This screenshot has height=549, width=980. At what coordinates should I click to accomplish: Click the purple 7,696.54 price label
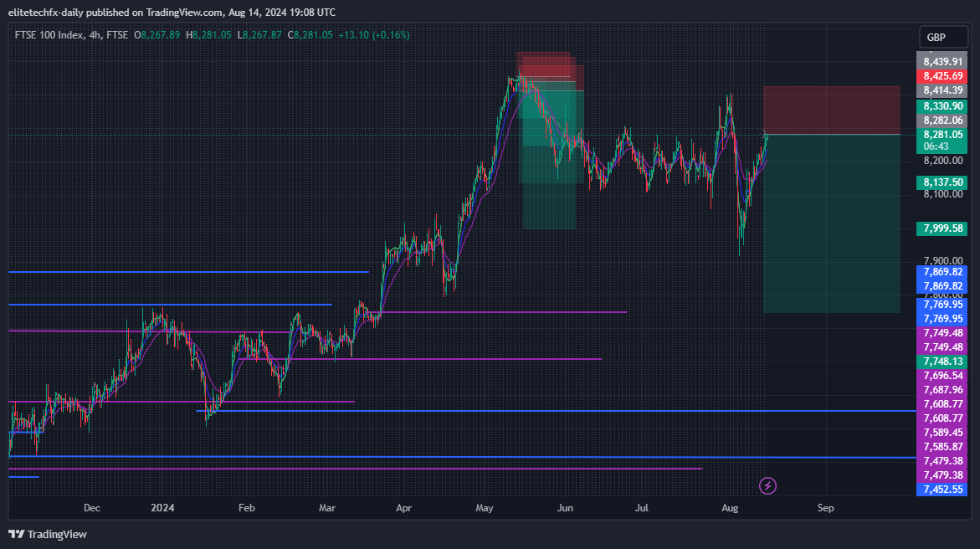tap(942, 376)
